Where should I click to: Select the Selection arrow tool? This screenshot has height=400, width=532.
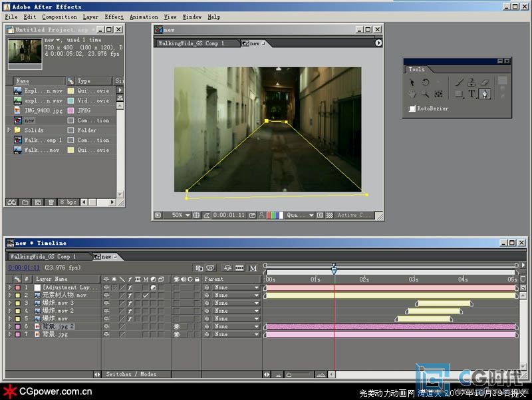(x=412, y=82)
